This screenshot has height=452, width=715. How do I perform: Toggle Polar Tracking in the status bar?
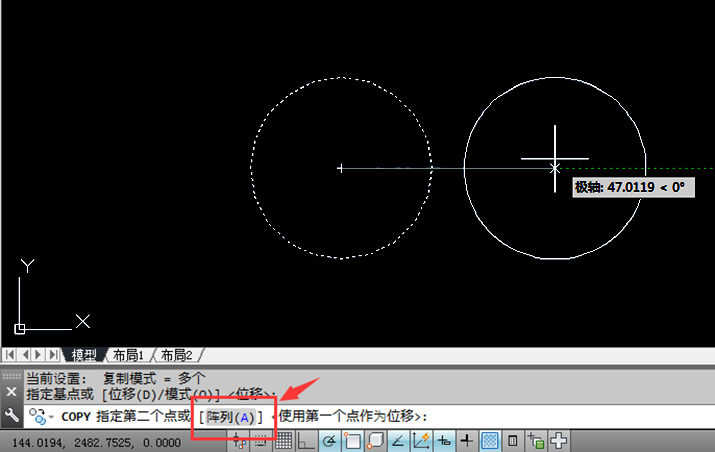tap(329, 441)
